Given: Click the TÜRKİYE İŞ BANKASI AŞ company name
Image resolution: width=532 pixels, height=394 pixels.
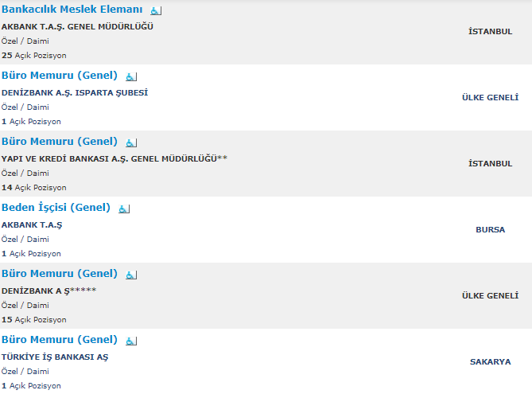Looking at the screenshot, I should click(55, 357).
